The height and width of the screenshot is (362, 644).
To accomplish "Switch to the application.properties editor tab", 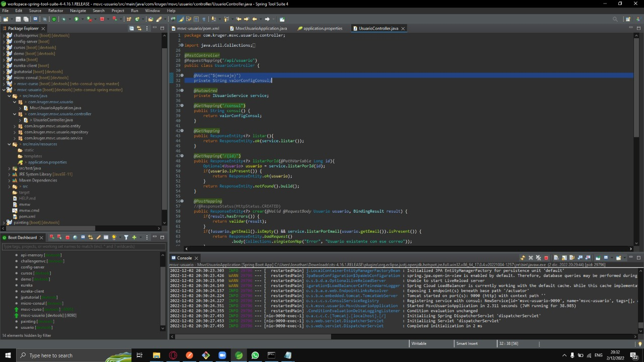I will (x=323, y=29).
